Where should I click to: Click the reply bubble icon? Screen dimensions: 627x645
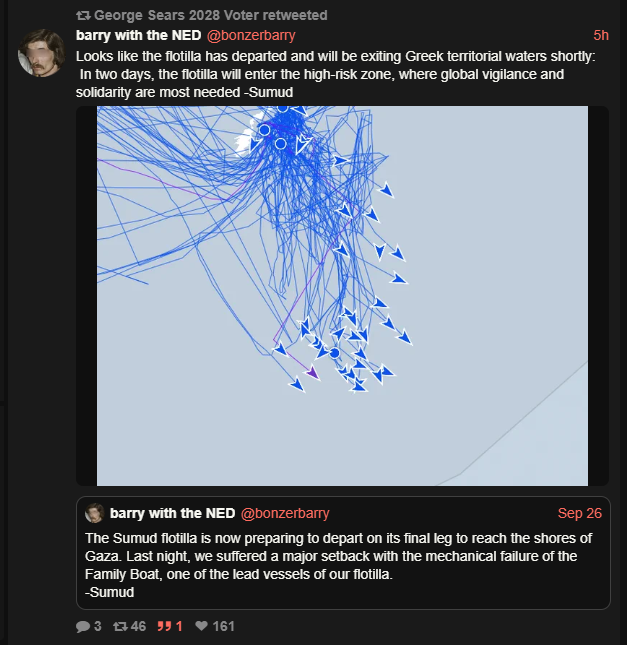click(82, 626)
